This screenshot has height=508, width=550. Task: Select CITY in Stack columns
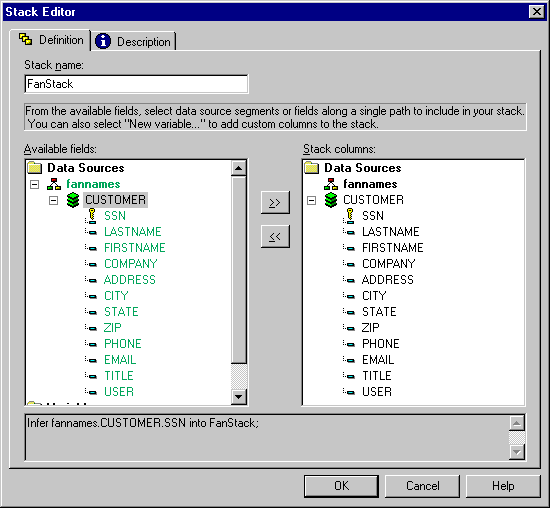(x=374, y=296)
